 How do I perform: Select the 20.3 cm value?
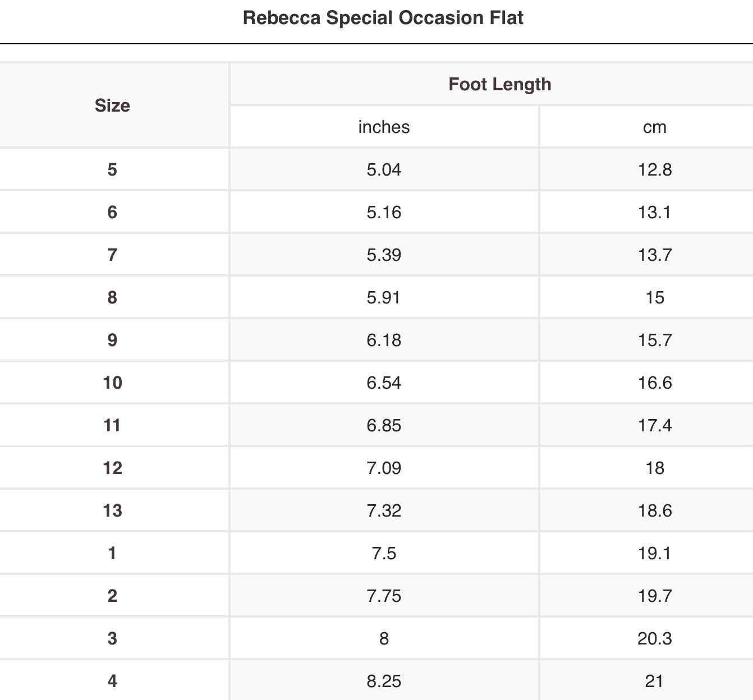click(655, 638)
